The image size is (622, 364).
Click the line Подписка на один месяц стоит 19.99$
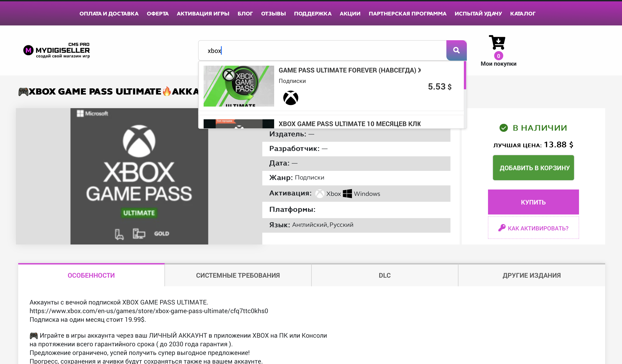(88, 319)
